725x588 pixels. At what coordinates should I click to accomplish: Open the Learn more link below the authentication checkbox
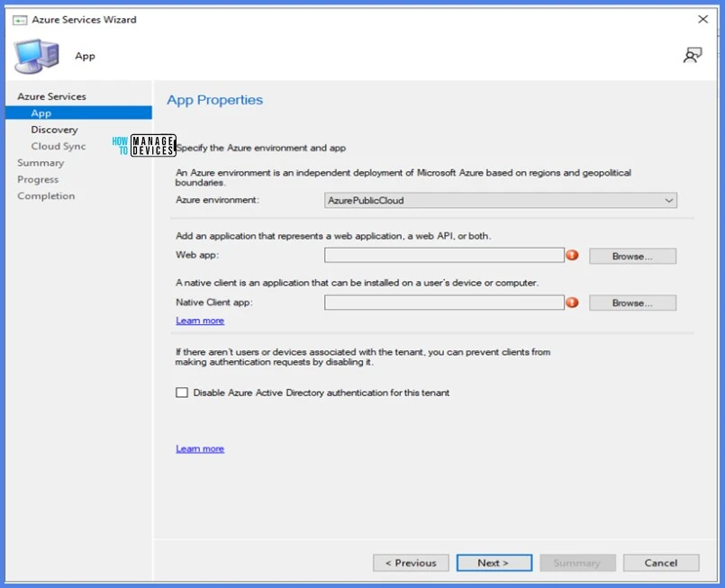click(x=200, y=448)
